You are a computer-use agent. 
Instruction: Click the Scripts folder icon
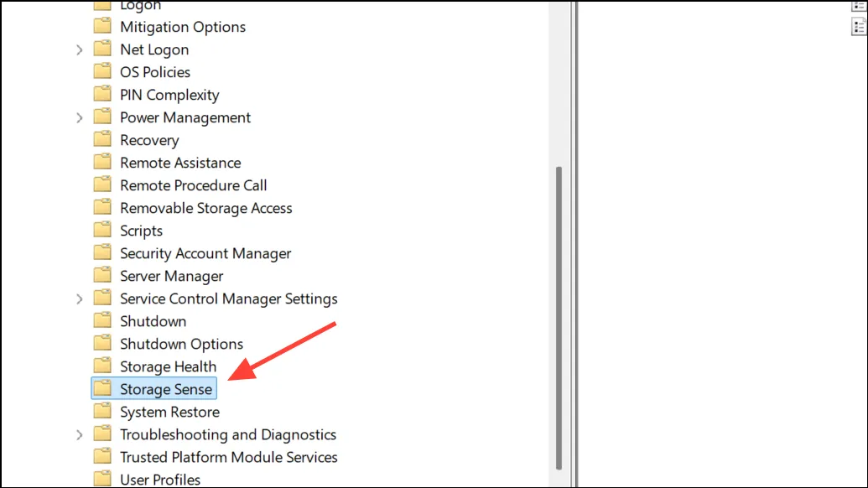click(102, 231)
